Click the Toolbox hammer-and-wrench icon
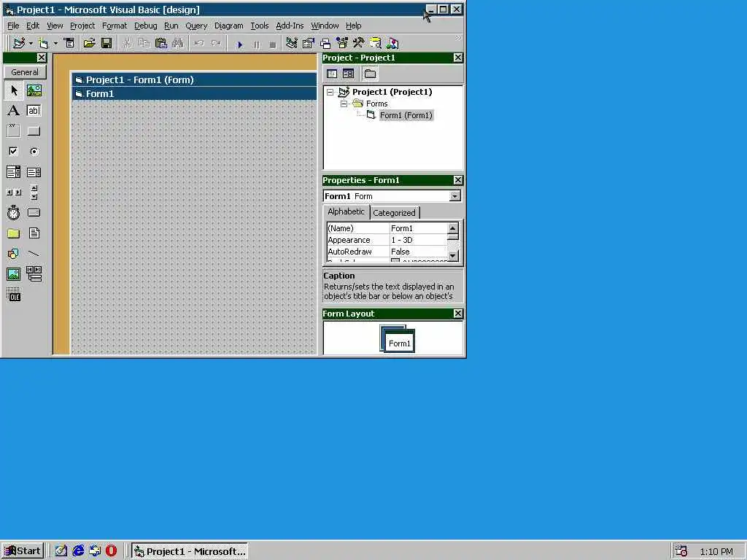The width and height of the screenshot is (747, 560). tap(359, 43)
